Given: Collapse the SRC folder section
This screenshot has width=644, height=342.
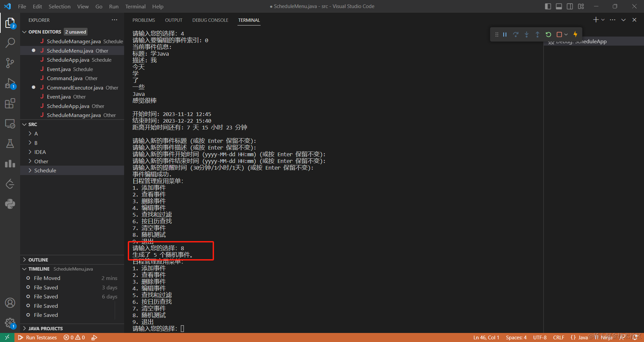Looking at the screenshot, I should pyautogui.click(x=24, y=124).
